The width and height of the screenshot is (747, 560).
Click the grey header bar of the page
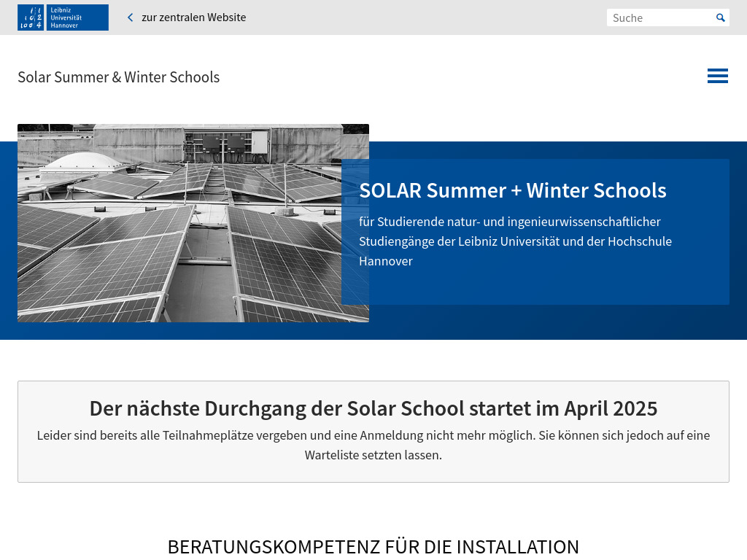(x=438, y=17)
